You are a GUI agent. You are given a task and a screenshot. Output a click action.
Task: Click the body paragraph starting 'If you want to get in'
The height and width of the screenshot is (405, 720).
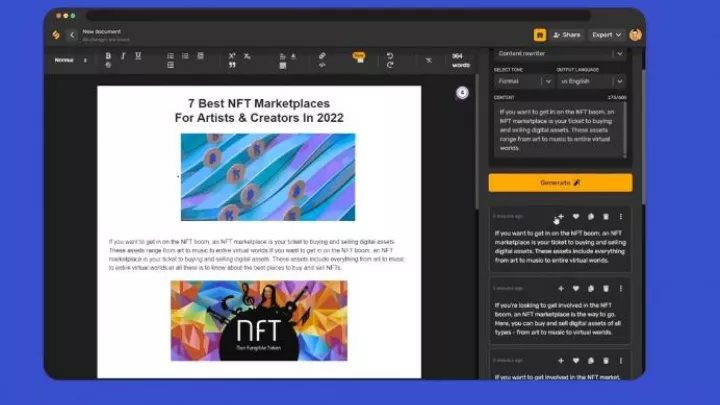257,254
